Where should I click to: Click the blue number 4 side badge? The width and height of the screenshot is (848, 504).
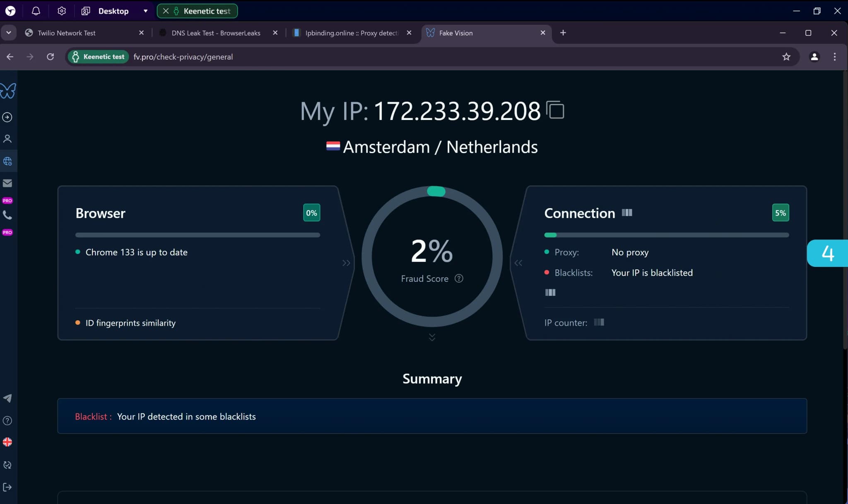pos(827,253)
